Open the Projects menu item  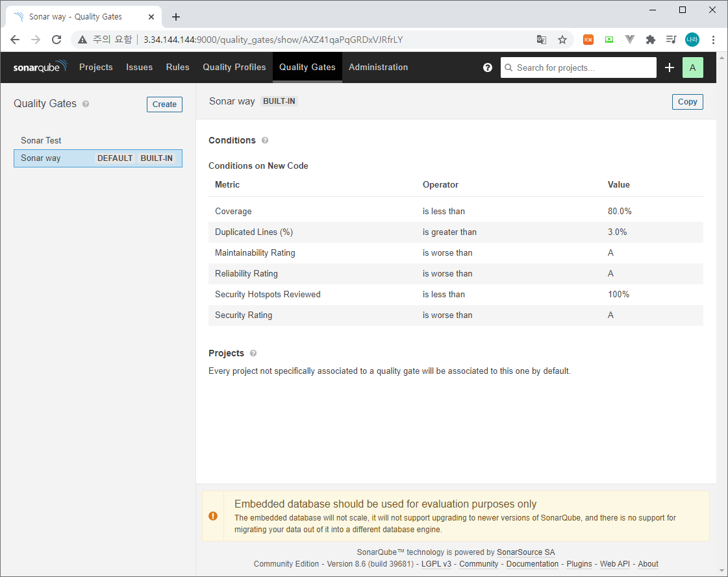tap(95, 68)
